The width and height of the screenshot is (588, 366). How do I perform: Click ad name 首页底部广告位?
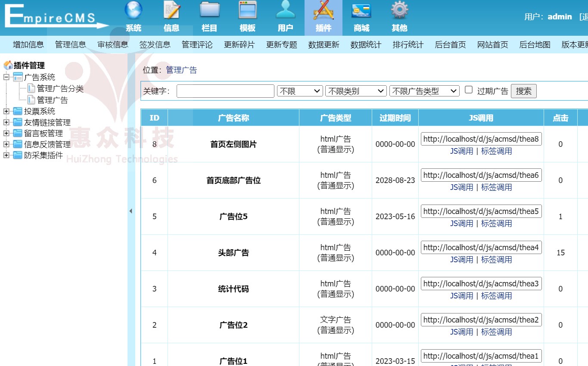tap(233, 180)
